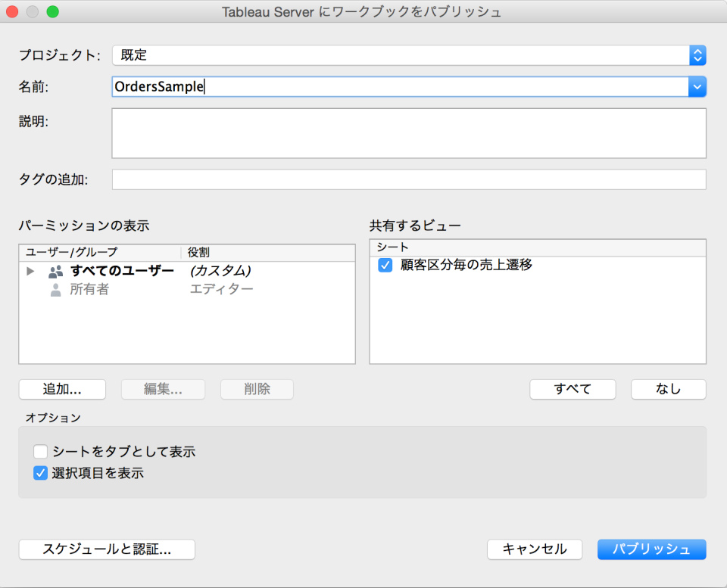Disable 選択項目を表示 option
Viewport: 727px width, 588px height.
(40, 473)
